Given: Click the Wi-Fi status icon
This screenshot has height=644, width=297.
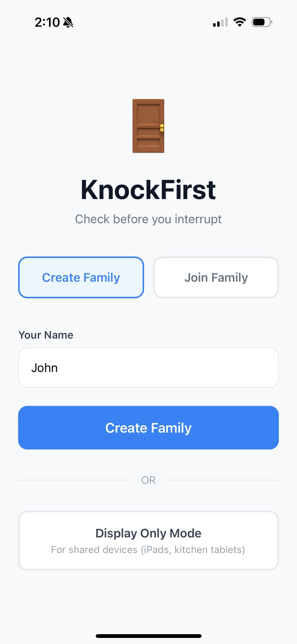Looking at the screenshot, I should pos(239,22).
